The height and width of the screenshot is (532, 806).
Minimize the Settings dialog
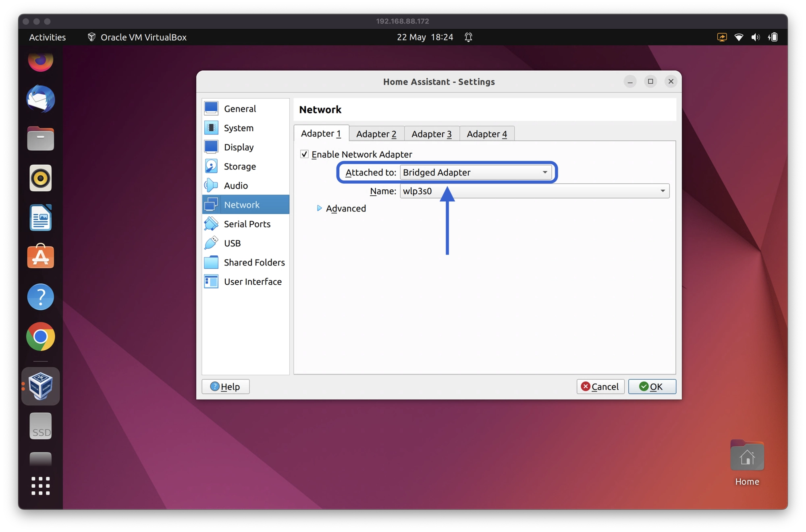click(x=630, y=82)
